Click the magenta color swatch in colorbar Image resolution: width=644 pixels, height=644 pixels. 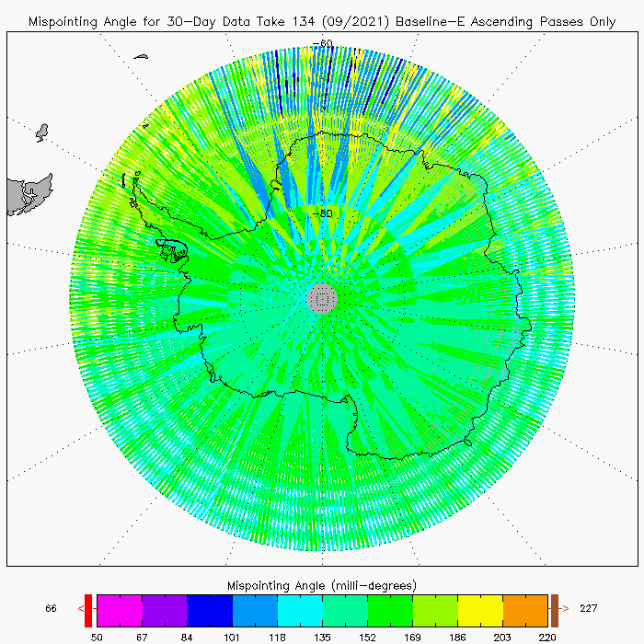pyautogui.click(x=120, y=610)
